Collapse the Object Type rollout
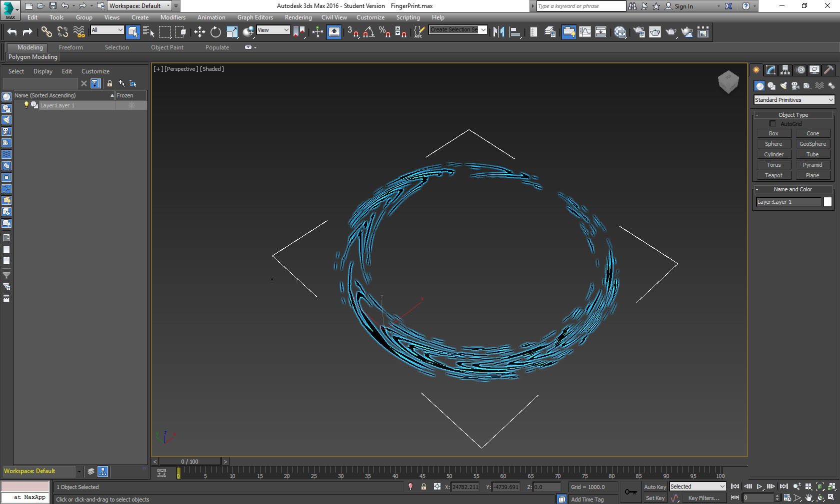Screen dimensions: 840x504 793,115
